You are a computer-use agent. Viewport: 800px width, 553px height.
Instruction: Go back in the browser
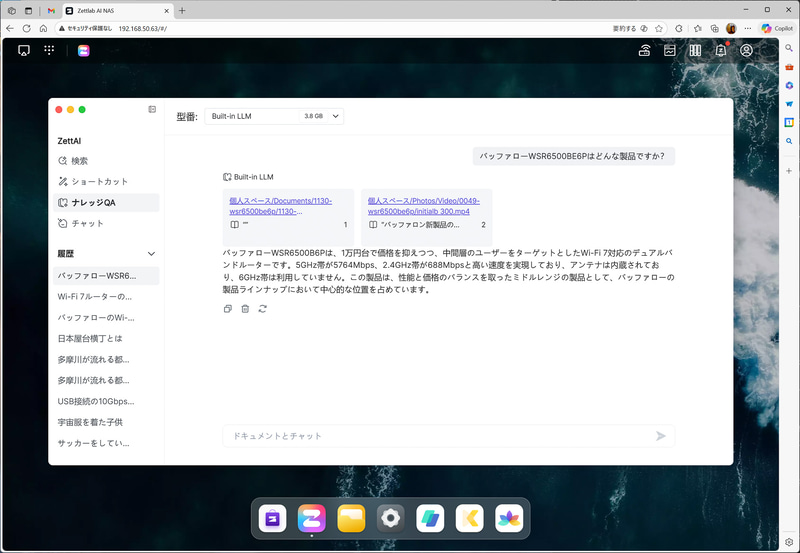click(10, 29)
